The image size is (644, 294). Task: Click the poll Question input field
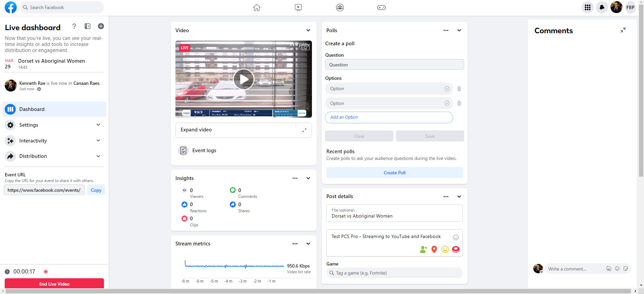pyautogui.click(x=394, y=65)
